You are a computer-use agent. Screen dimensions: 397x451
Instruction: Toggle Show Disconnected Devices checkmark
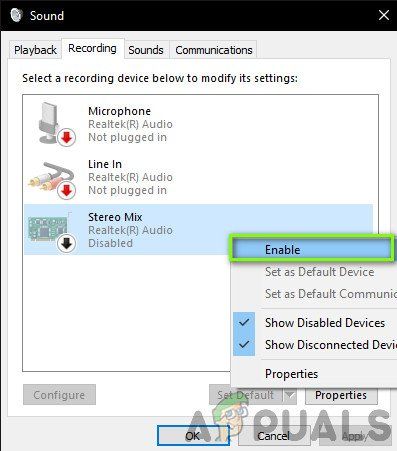pyautogui.click(x=244, y=344)
